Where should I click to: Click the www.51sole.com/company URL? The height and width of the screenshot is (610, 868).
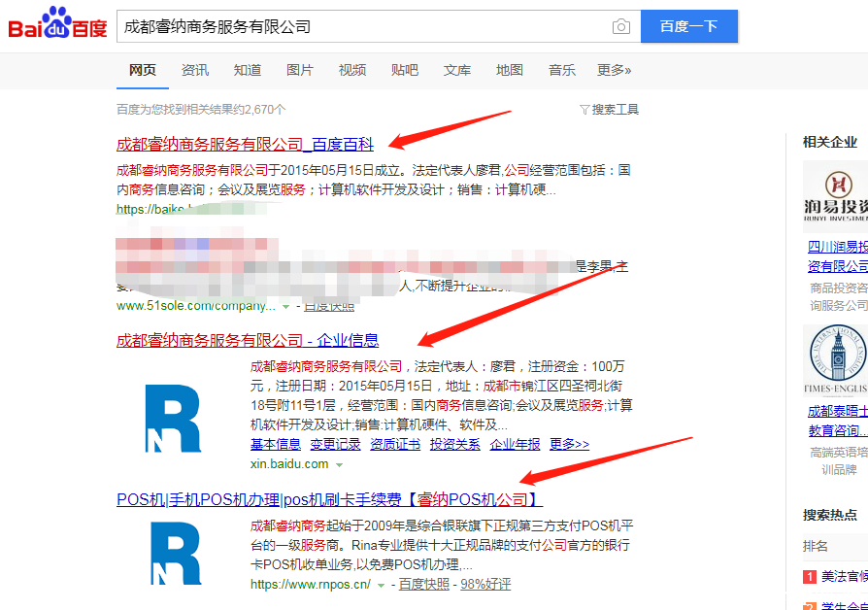coord(196,306)
